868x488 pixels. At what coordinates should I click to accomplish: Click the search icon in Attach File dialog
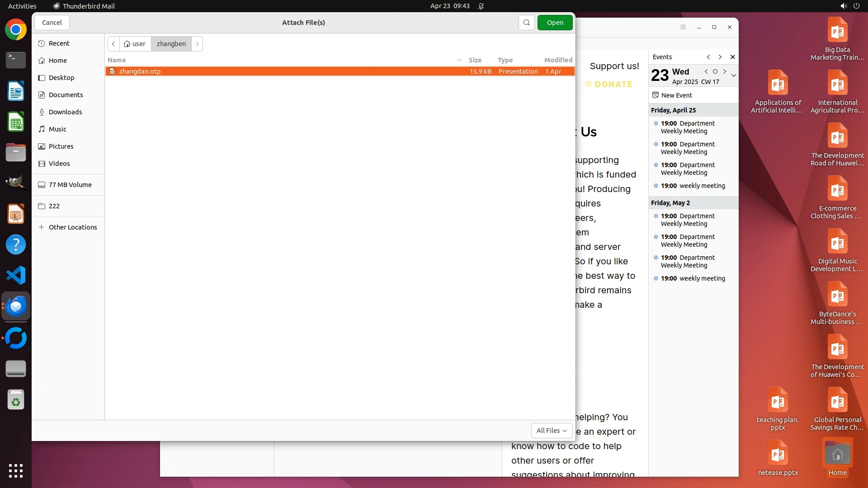click(x=526, y=23)
